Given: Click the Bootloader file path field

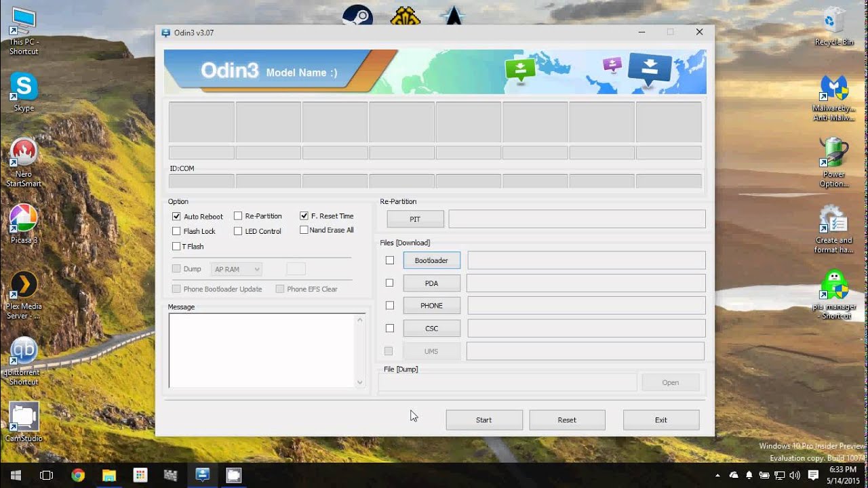Looking at the screenshot, I should click(587, 260).
